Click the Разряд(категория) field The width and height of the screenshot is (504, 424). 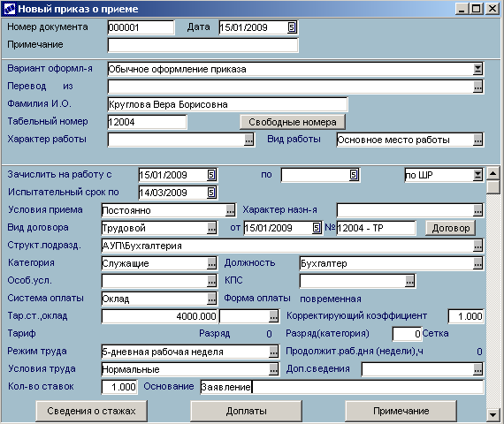click(407, 334)
